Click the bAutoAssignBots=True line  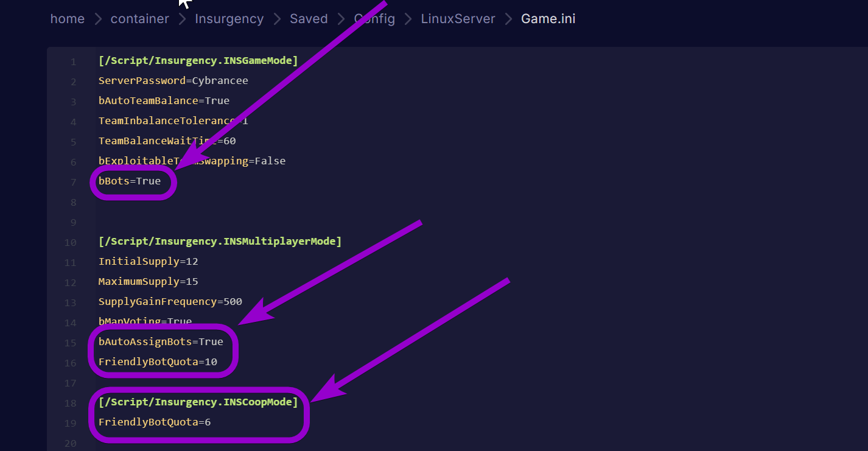[x=161, y=341]
